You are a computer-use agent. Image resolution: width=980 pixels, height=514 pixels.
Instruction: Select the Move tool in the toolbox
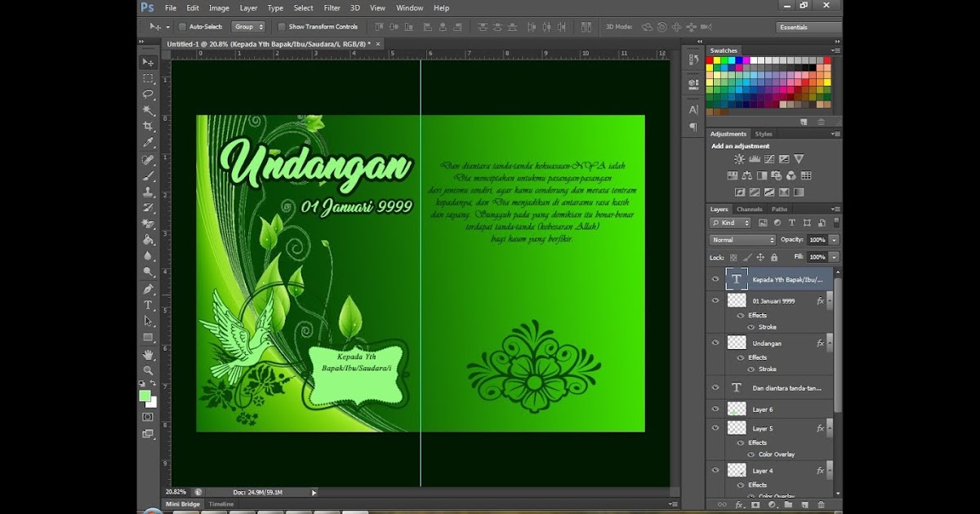click(x=148, y=62)
